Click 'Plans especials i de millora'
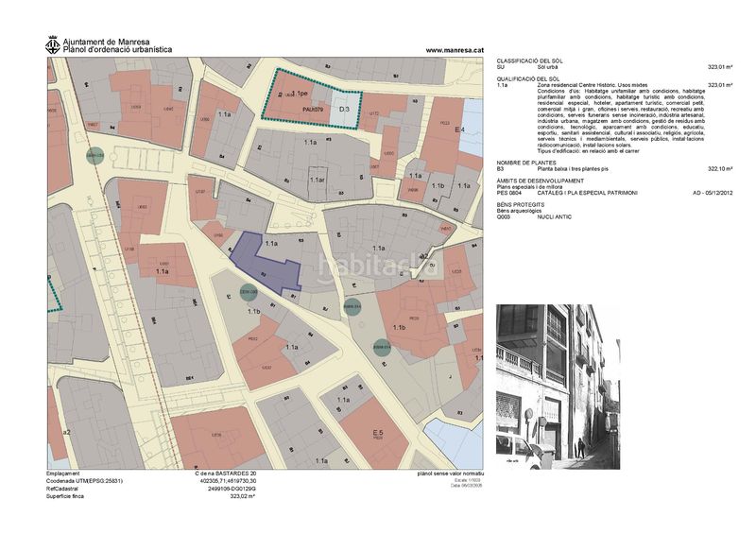 tap(529, 187)
